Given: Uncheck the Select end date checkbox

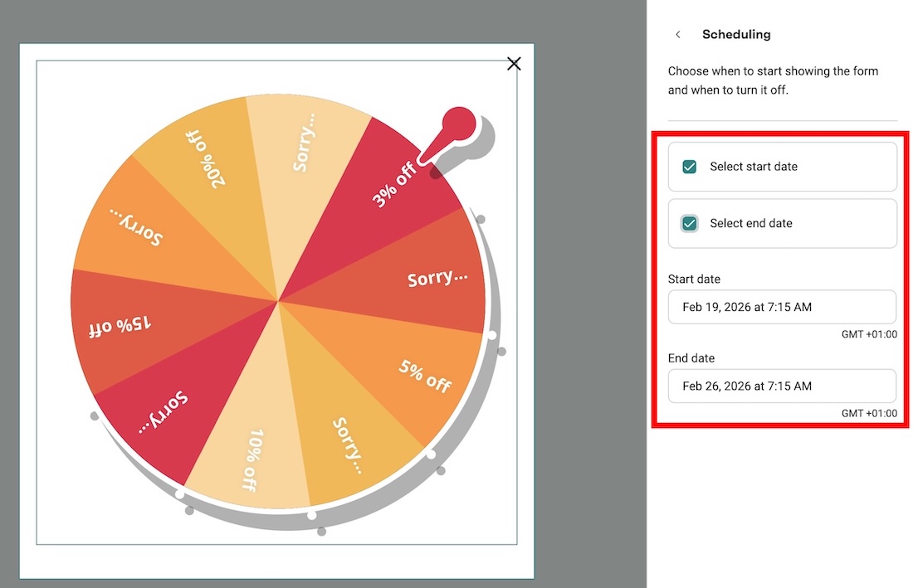Looking at the screenshot, I should tap(689, 223).
